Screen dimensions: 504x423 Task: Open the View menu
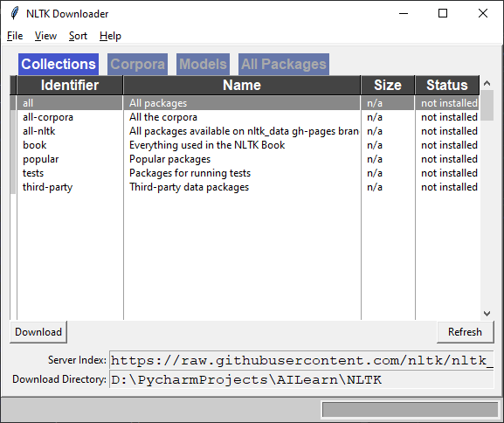click(45, 36)
